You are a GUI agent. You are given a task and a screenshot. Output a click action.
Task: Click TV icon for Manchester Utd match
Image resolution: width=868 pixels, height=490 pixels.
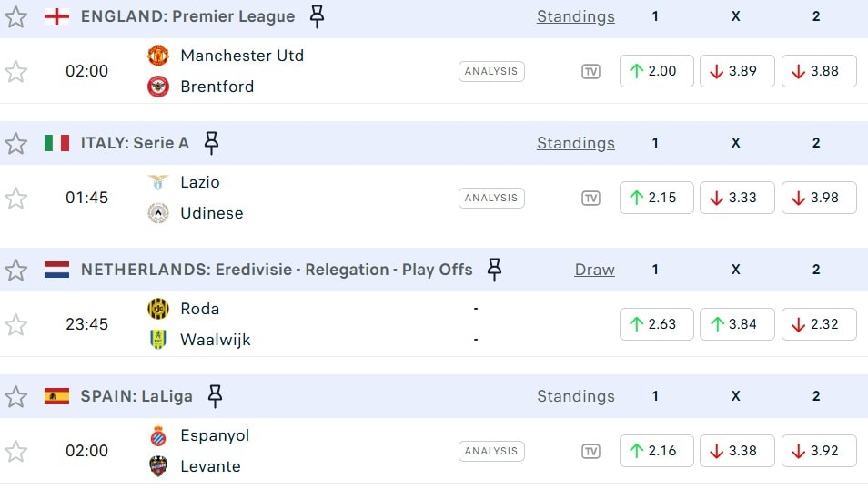pyautogui.click(x=590, y=71)
